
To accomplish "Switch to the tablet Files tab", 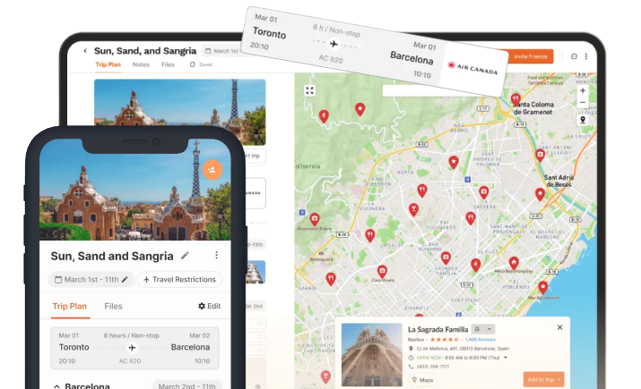I will [168, 65].
